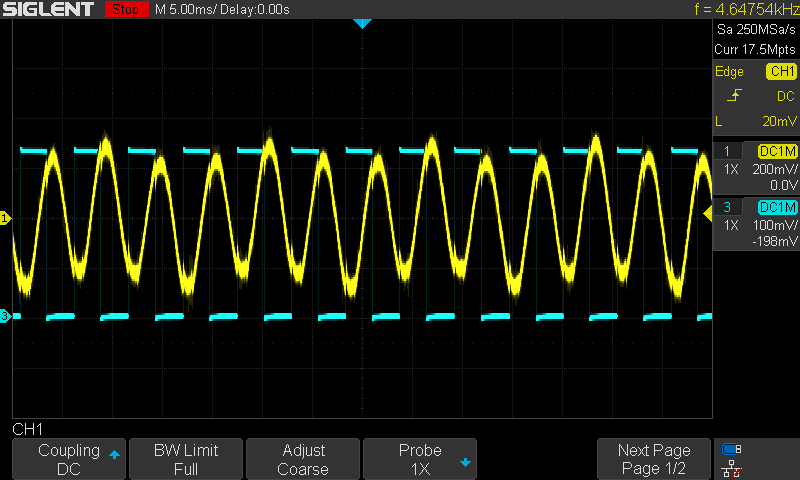Click the 0.0V offset of channel 1
This screenshot has height=480, width=800.
pos(784,185)
